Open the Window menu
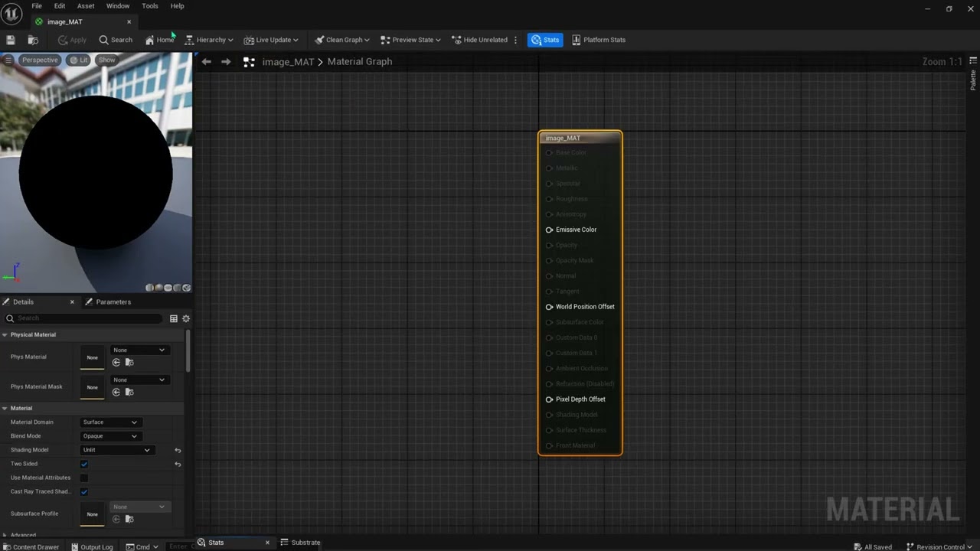 118,6
